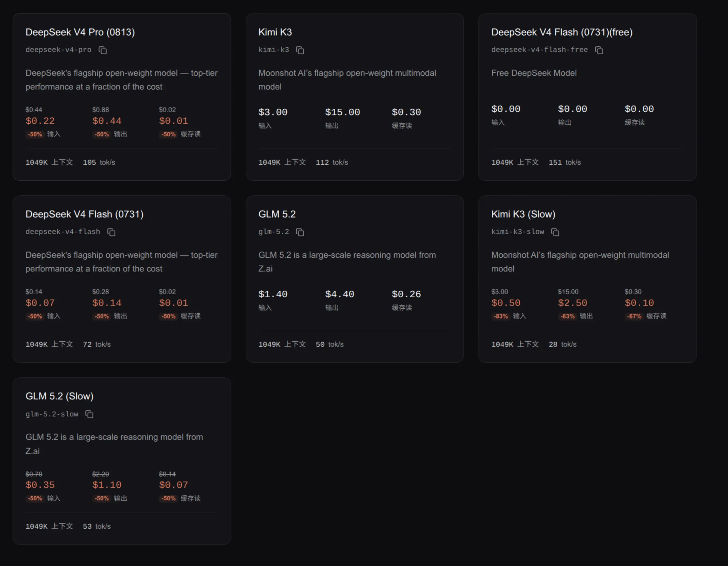Click the $0.00 输入 price on the free card
728x566 pixels.
tap(506, 109)
